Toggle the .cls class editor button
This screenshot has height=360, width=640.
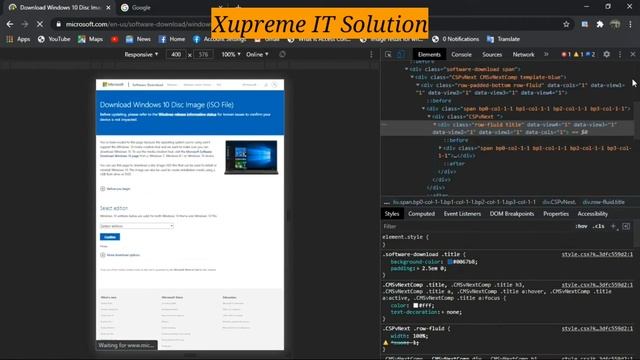599,226
